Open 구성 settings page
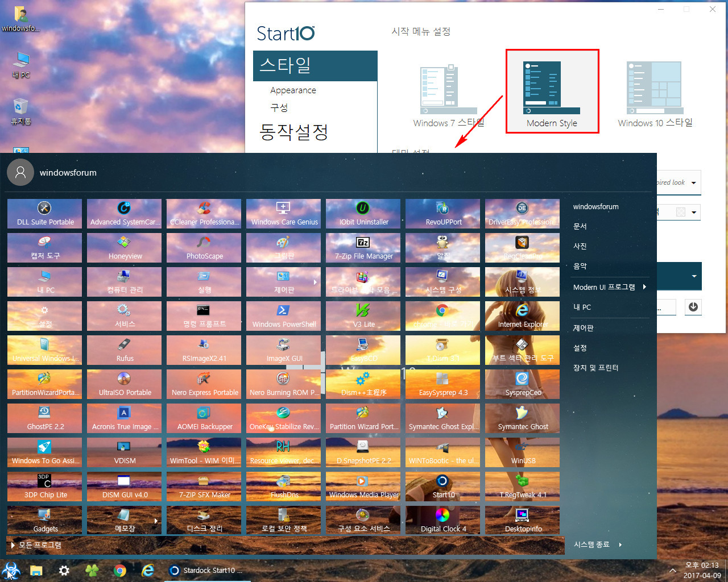 coord(279,107)
